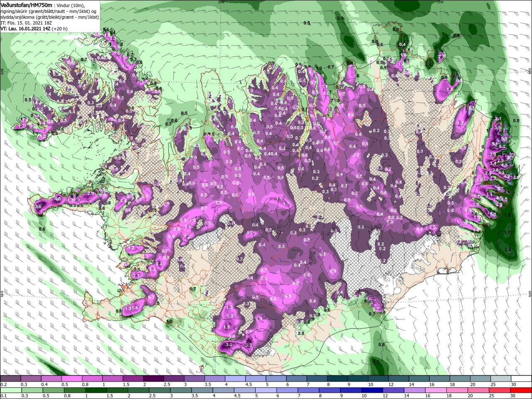
Task: Click the '4.5' label on the rain scale
Action: (236, 396)
